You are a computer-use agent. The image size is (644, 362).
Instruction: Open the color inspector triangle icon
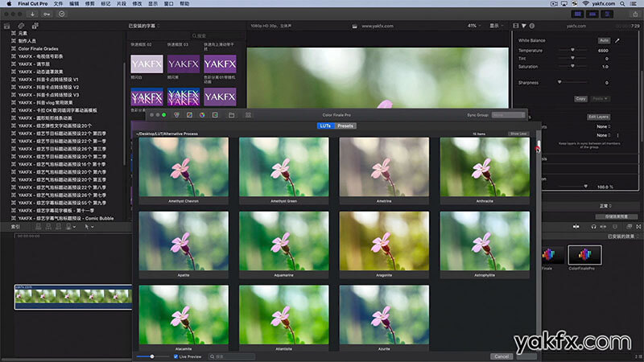coord(524,26)
